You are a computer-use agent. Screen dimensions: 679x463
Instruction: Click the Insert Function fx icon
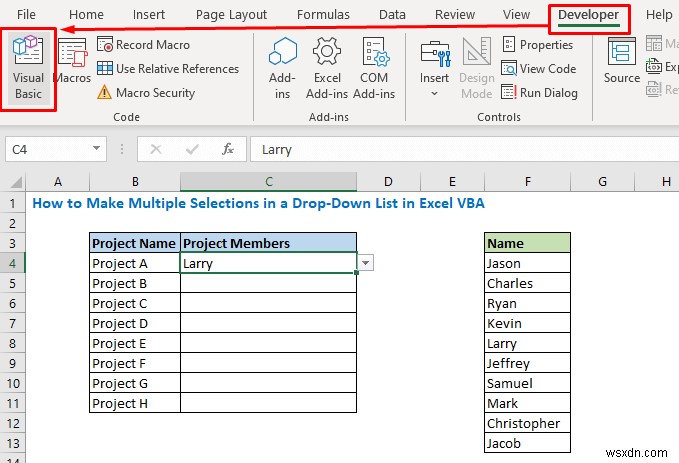228,150
